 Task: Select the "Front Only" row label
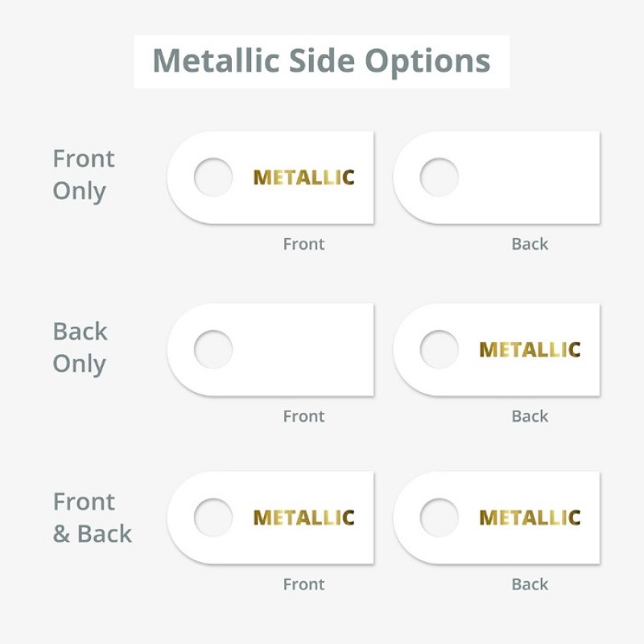(x=84, y=175)
